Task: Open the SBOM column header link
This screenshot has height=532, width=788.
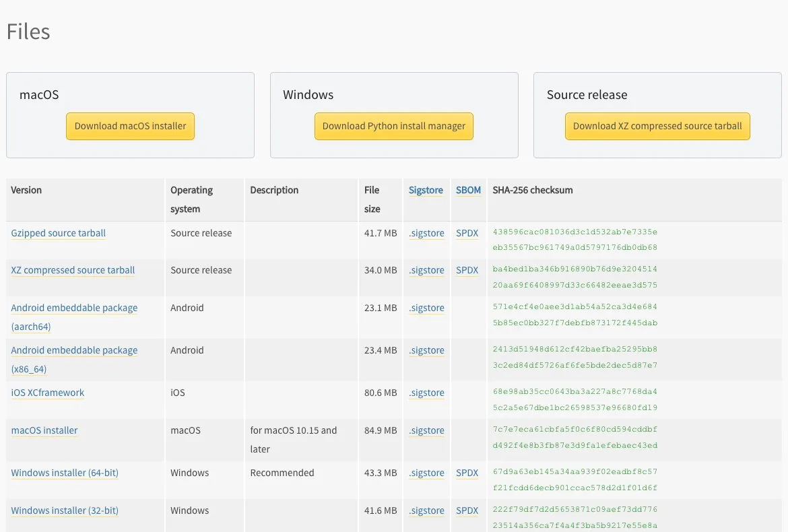Action: pos(468,191)
